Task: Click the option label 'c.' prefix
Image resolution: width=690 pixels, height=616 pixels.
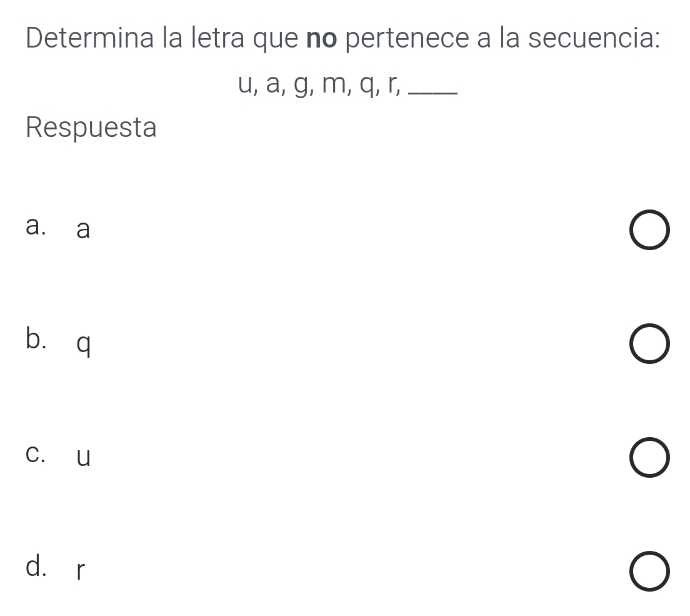Action: [36, 453]
